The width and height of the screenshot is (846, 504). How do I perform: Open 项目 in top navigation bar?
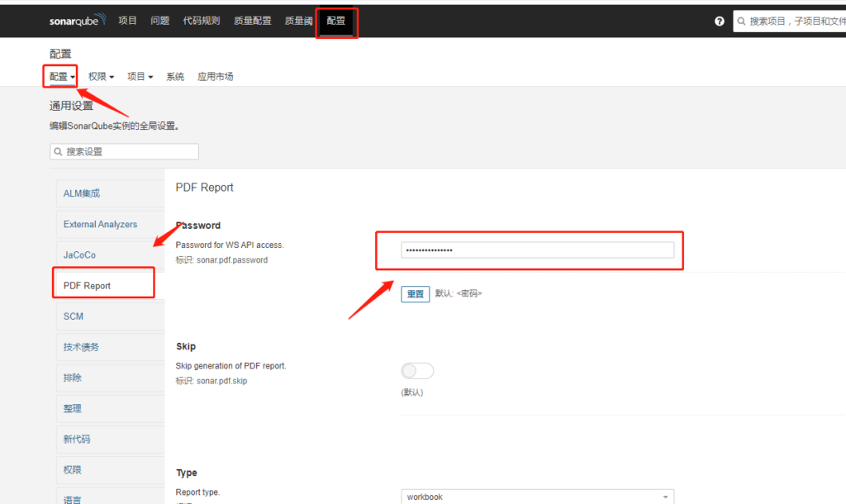point(127,21)
